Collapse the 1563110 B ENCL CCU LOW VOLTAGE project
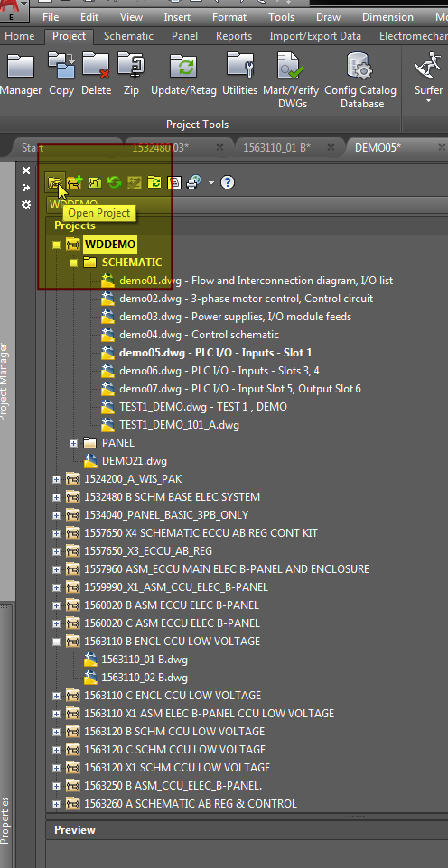Screen dimensions: 448x868 pyautogui.click(x=56, y=642)
